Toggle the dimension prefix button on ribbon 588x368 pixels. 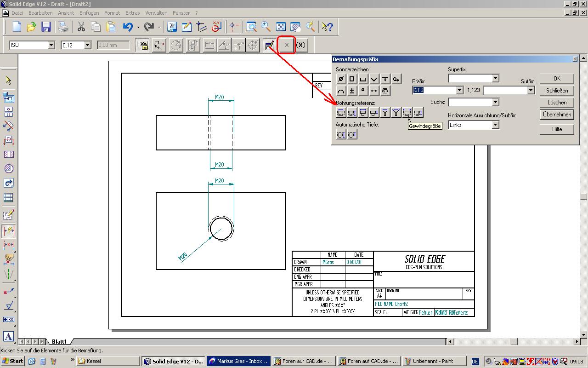[270, 45]
